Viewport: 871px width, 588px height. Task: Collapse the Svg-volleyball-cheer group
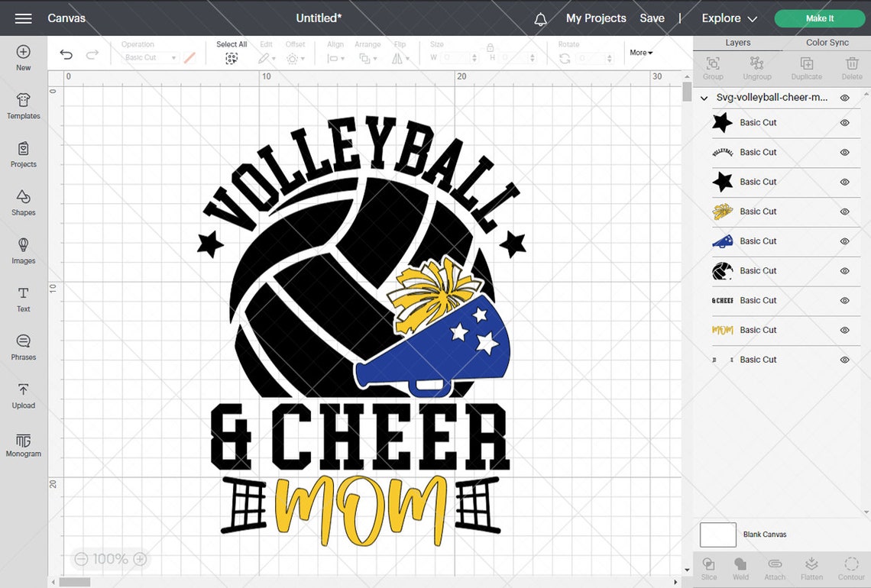pos(703,98)
